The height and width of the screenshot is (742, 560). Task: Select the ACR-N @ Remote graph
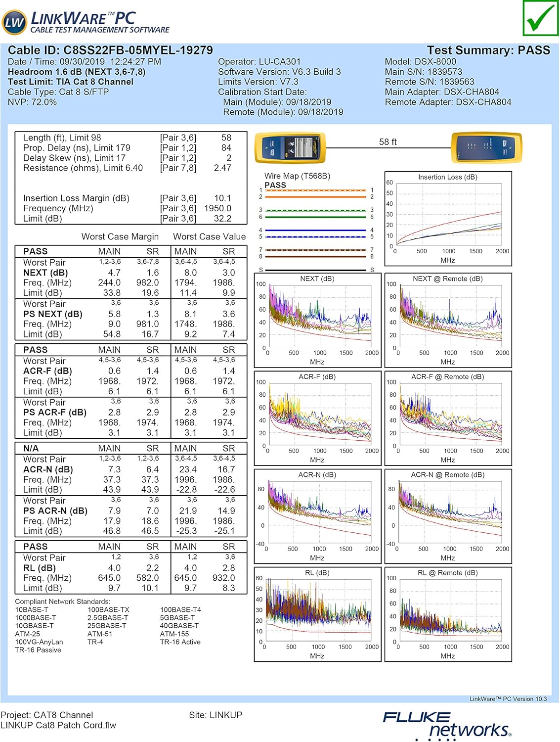(x=448, y=516)
